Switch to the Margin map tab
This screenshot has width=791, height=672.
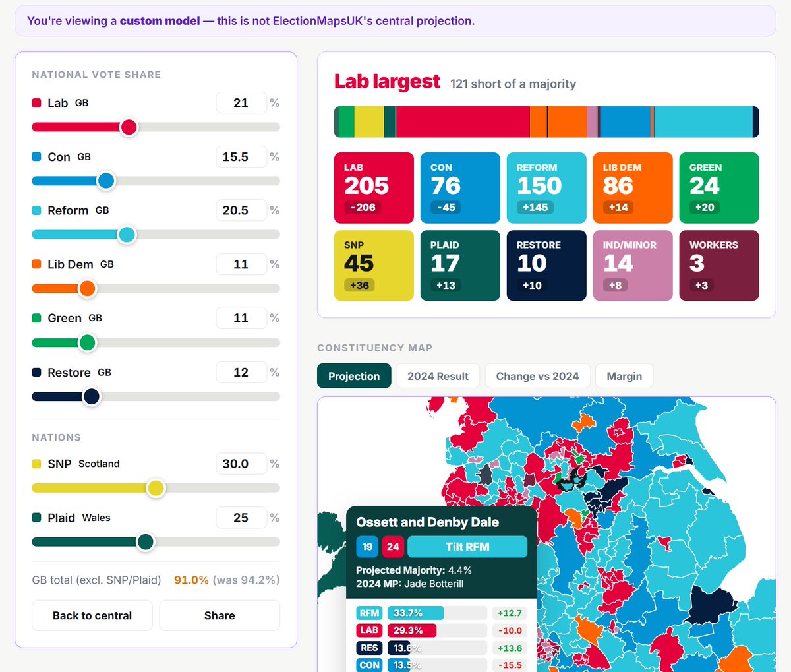click(624, 376)
